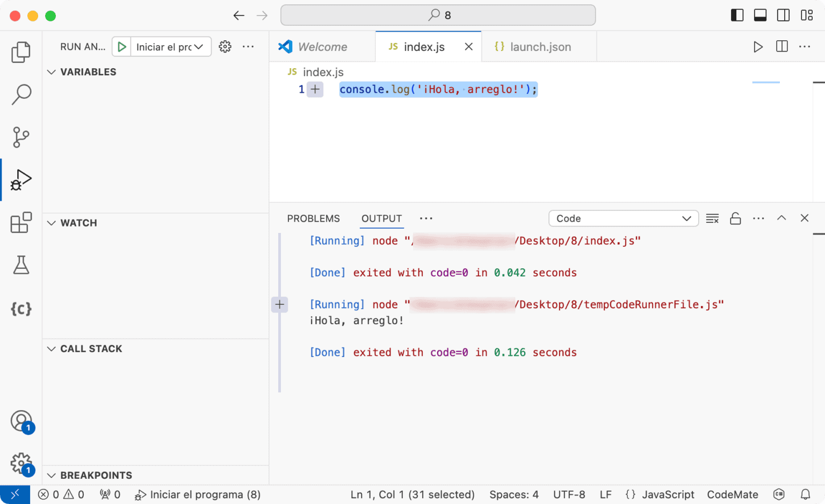Screen dimensions: 825x504
Task: Clear the Output panel
Action: (712, 218)
